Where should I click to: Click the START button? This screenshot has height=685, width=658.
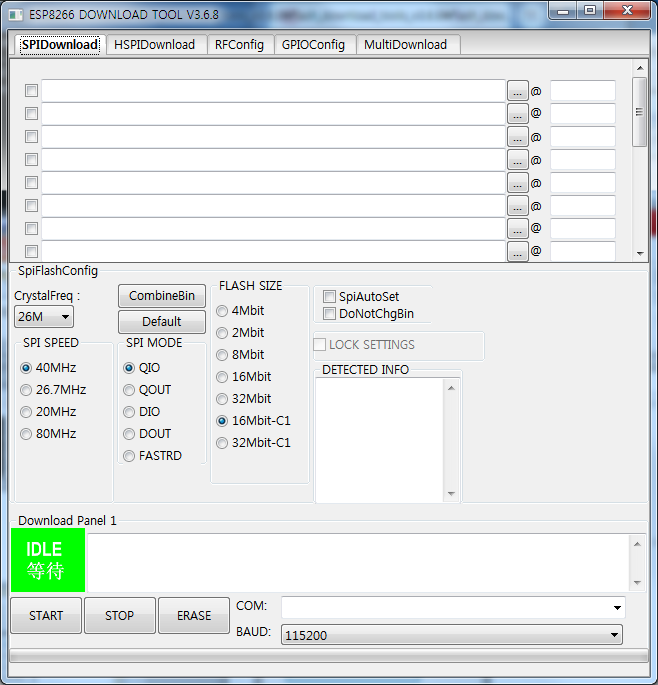46,616
